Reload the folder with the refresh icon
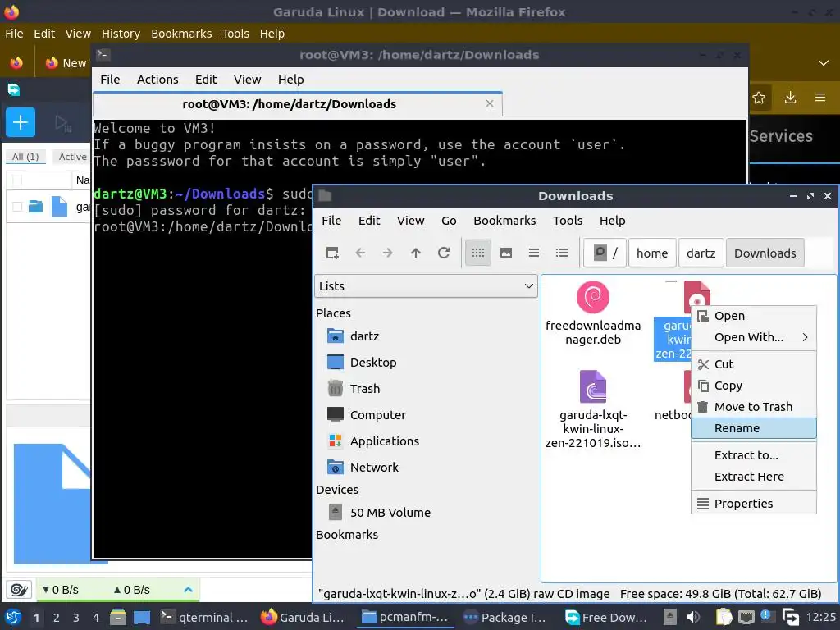 444,253
